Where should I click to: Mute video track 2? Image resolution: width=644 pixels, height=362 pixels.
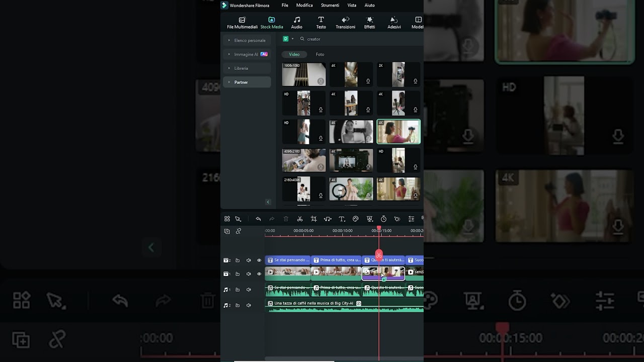point(249,260)
